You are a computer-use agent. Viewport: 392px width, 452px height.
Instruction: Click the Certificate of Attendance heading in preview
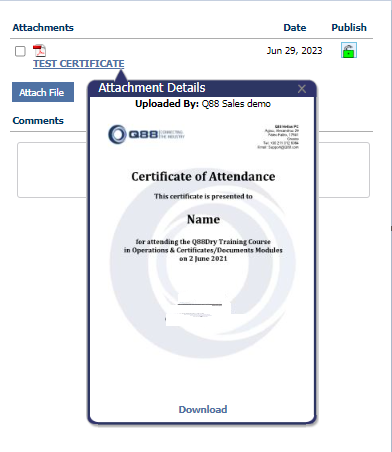point(203,176)
